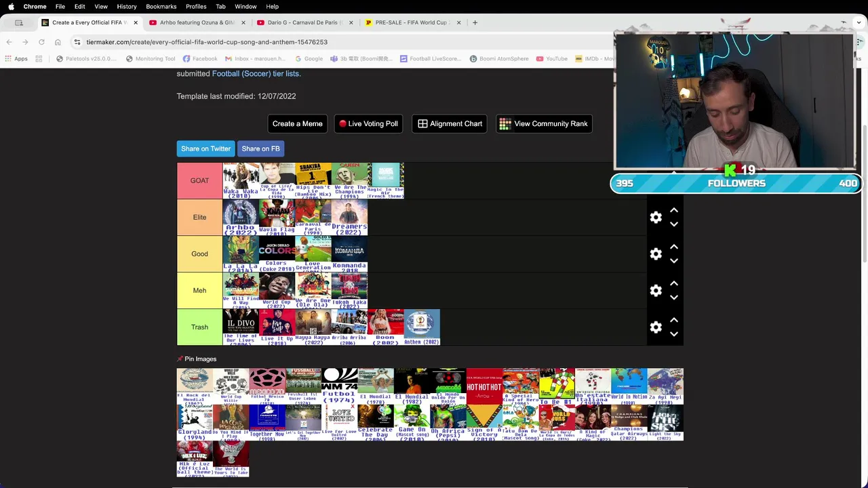Open the Monitoring Tool bookmark
This screenshot has height=488, width=868.
pos(151,59)
